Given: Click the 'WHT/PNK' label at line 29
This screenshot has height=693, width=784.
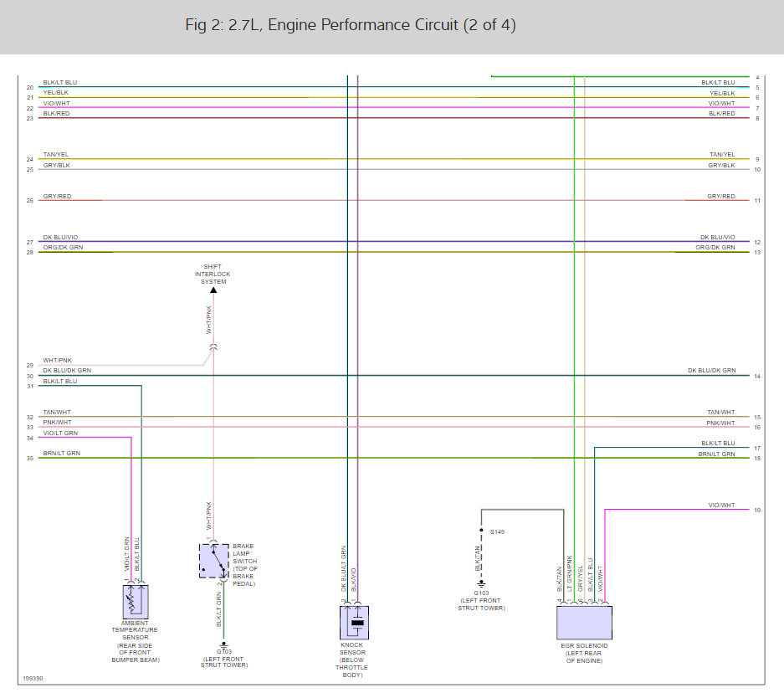Looking at the screenshot, I should [x=57, y=361].
